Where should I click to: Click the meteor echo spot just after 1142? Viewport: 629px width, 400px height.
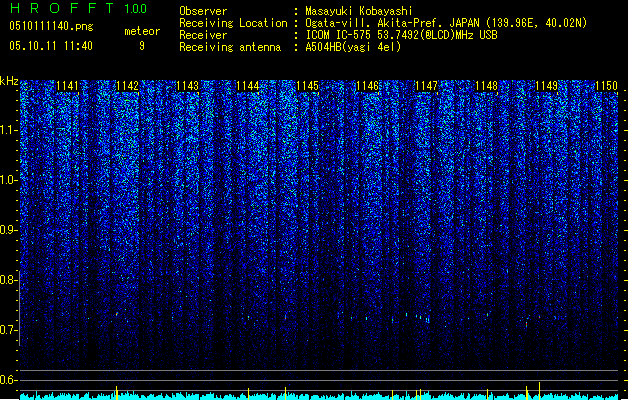[x=117, y=314]
